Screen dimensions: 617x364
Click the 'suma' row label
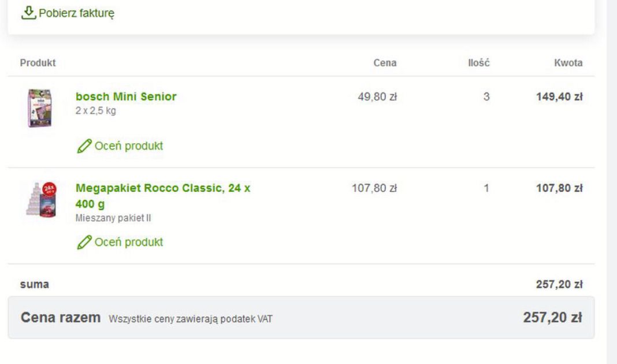[x=35, y=284]
